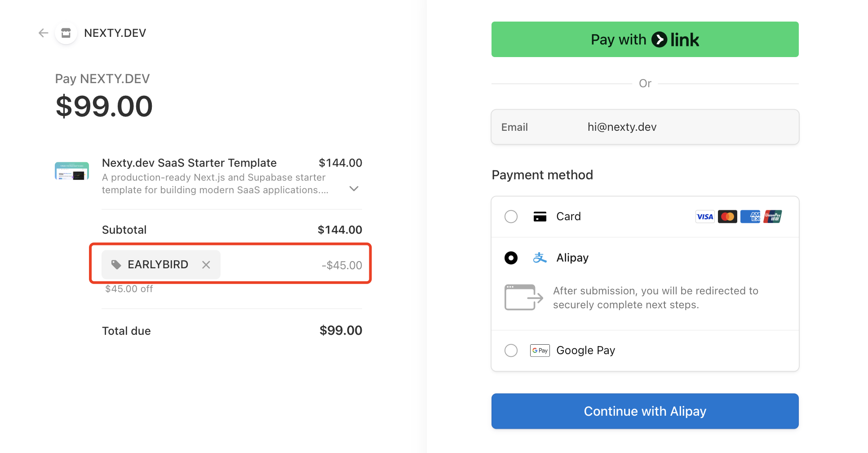Select the Alipay radio button
Viewport: 868px width, 453px height.
pyautogui.click(x=511, y=258)
